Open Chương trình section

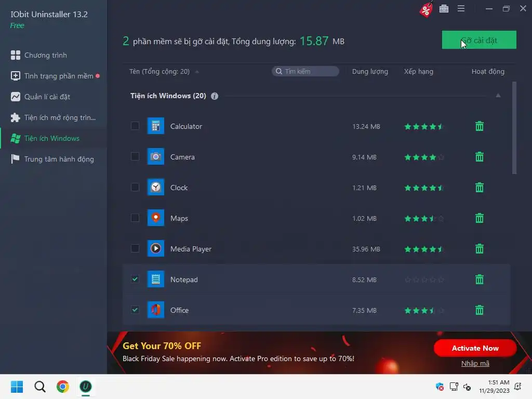tap(54, 55)
